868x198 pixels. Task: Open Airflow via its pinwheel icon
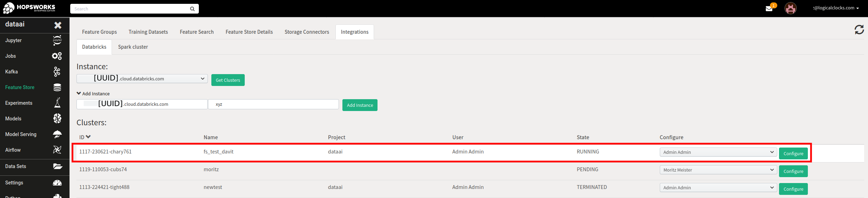57,150
